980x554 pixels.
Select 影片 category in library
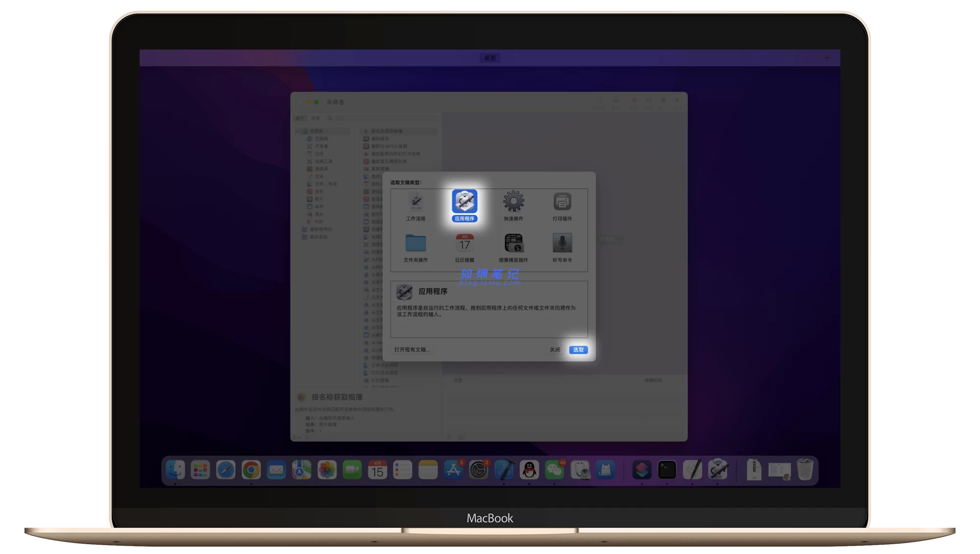315,199
